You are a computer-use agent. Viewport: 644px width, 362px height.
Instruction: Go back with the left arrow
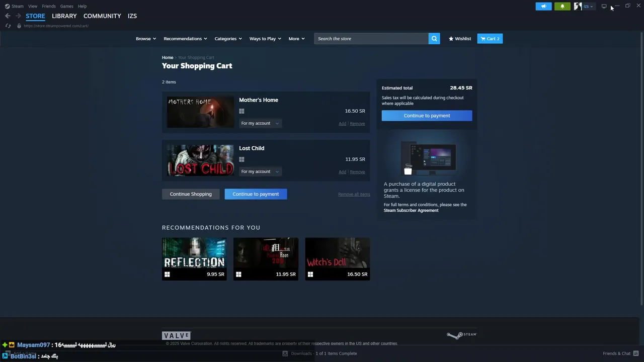coord(8,16)
